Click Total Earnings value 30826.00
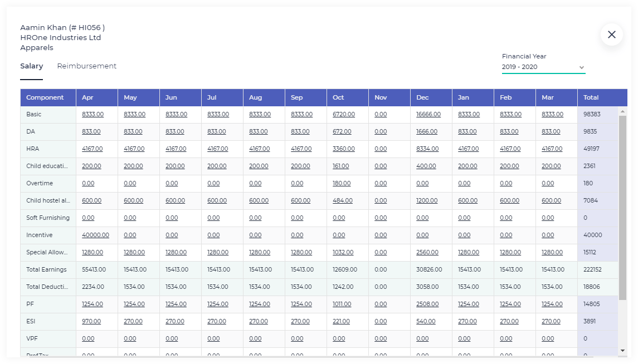This screenshot has height=364, width=638. [429, 269]
